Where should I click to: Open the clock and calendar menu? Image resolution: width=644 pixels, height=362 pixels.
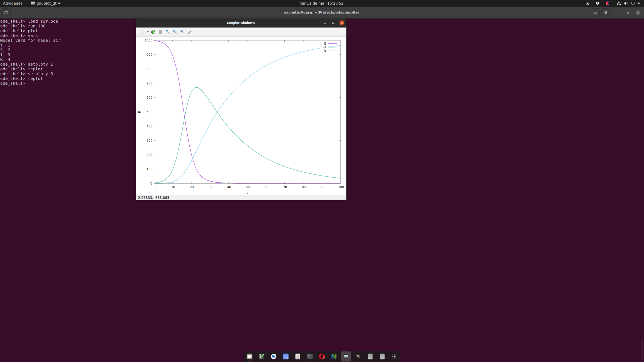pyautogui.click(x=322, y=3)
